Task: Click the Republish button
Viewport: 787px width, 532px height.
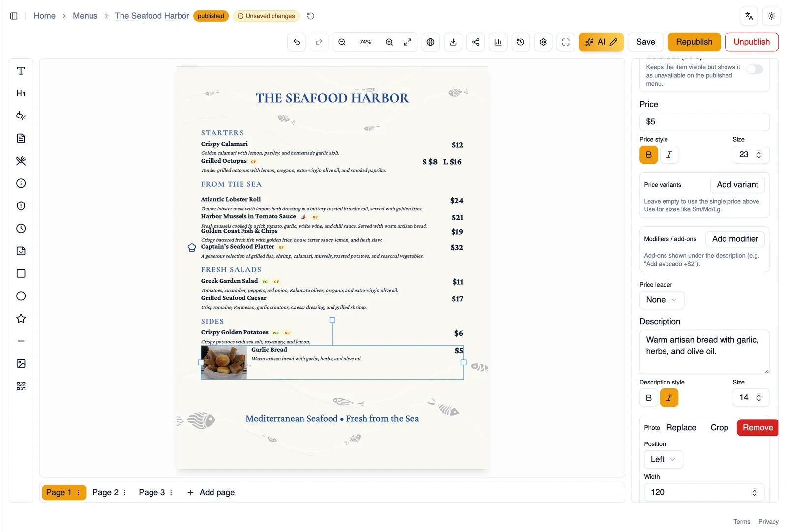Action: click(694, 42)
